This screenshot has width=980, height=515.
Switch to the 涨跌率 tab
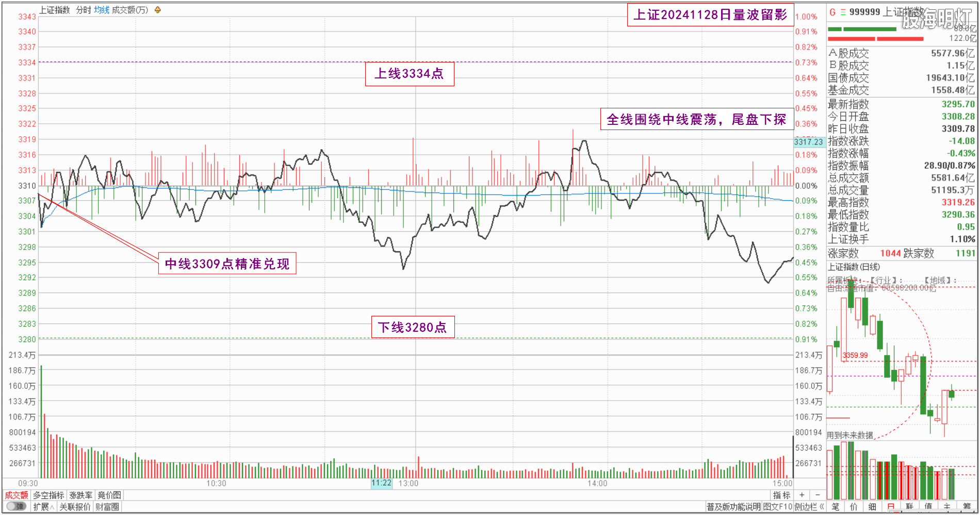click(x=81, y=495)
